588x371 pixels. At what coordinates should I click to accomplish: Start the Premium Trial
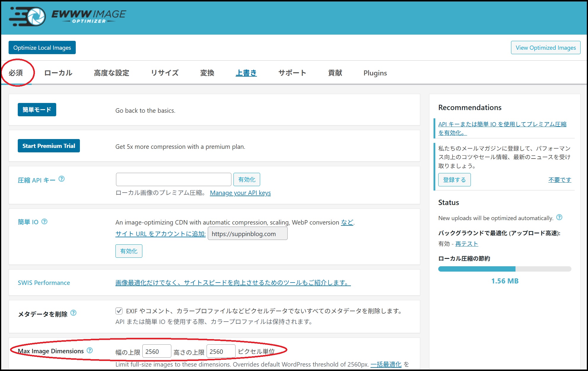tap(49, 146)
